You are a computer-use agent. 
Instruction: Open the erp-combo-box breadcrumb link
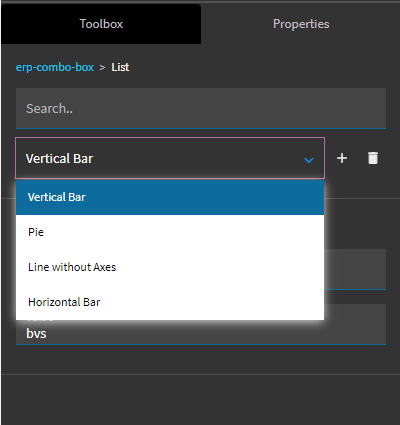pos(55,67)
